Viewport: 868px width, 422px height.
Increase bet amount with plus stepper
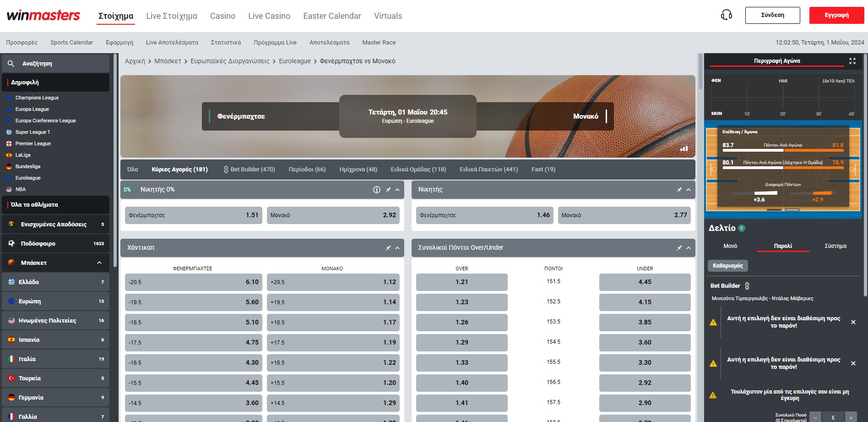[851, 417]
